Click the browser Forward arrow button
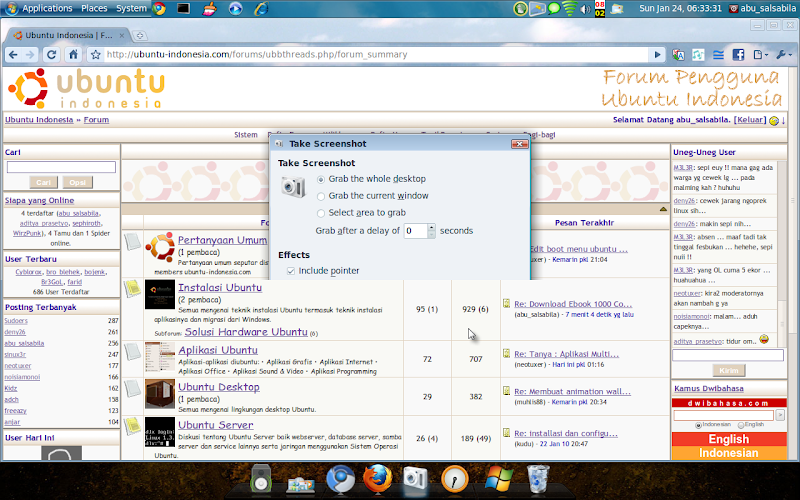 coord(30,55)
